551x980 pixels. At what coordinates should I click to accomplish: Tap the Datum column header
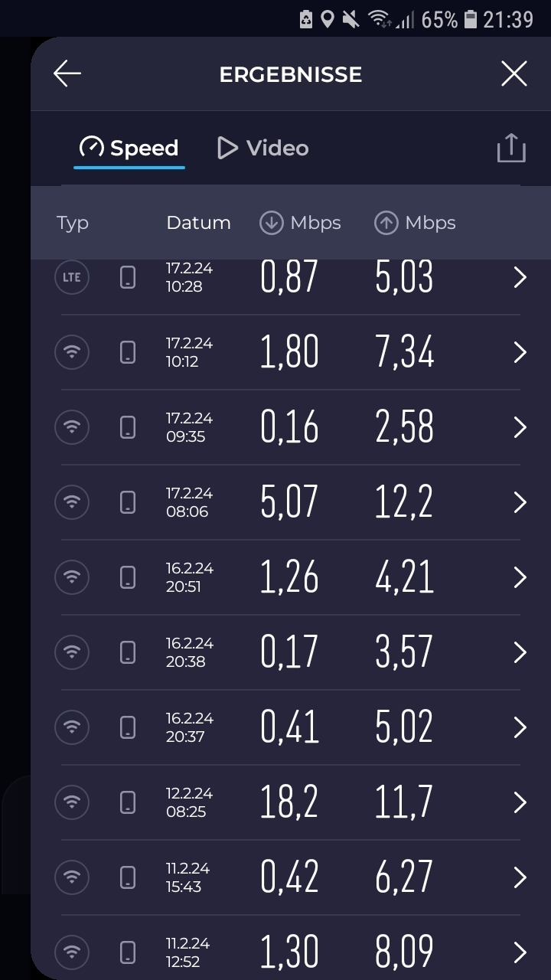point(198,223)
